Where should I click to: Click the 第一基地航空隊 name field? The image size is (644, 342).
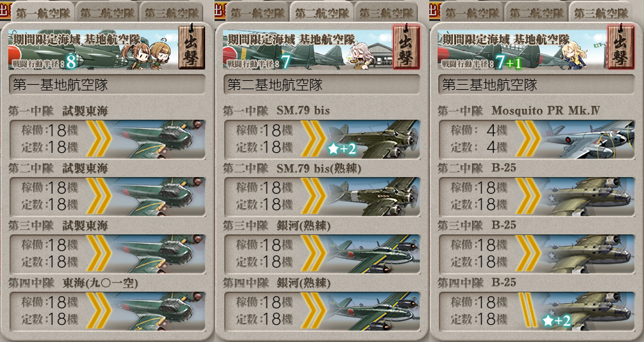[x=107, y=85]
